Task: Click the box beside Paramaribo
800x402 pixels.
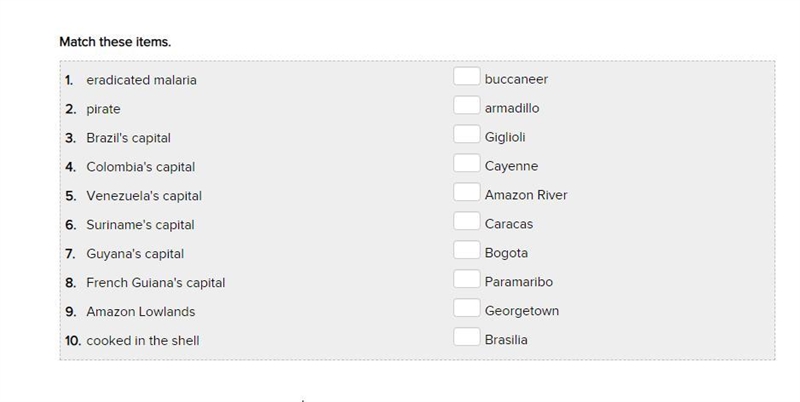Action: coord(466,279)
